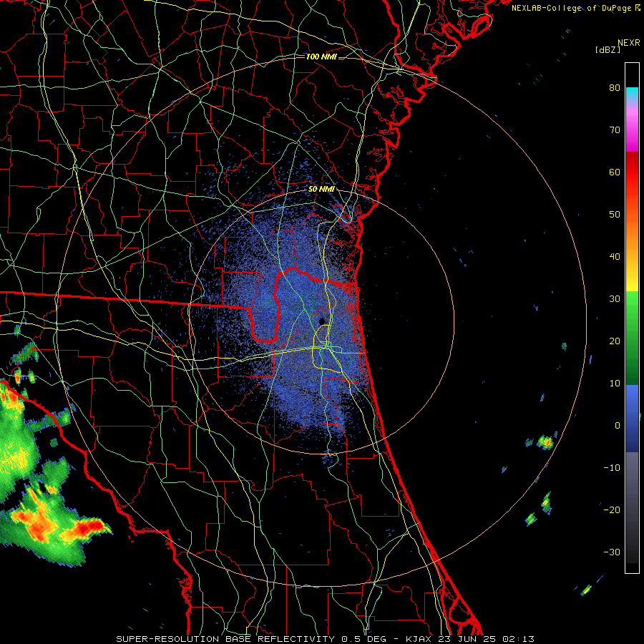Click the 50 NMI range ring label
The image size is (644, 644).
[x=321, y=190]
